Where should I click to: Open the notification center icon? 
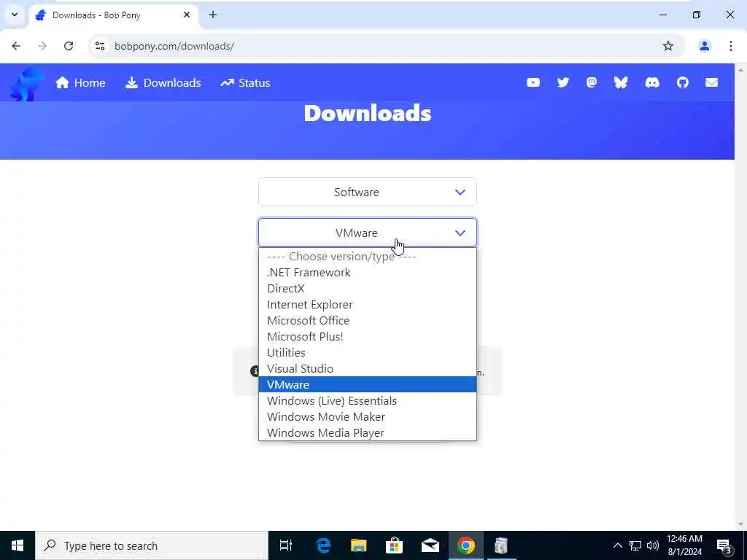[724, 545]
